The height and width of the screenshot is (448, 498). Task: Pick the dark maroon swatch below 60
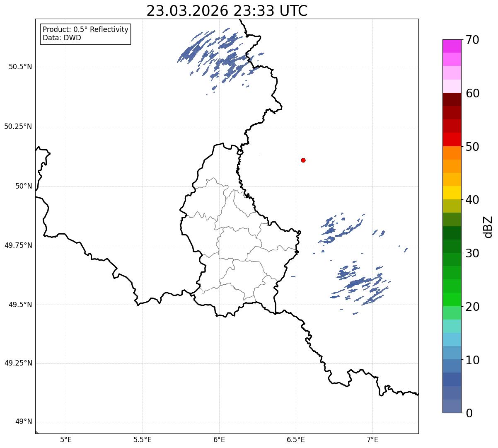[452, 99]
